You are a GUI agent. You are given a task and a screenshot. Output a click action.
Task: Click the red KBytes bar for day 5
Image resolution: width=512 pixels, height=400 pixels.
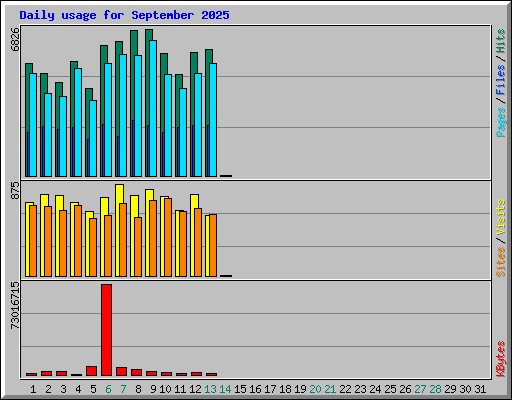click(91, 371)
